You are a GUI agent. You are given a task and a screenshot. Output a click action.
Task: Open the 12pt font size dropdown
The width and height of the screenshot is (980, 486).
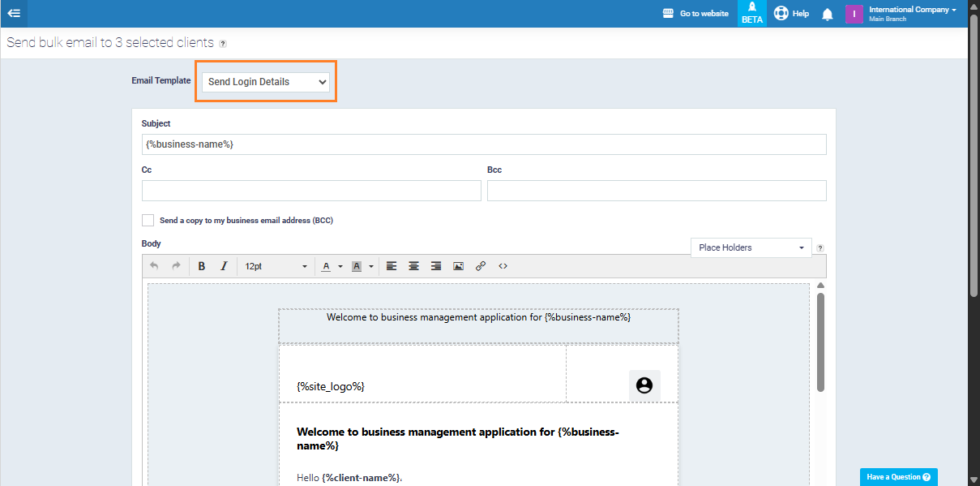[x=276, y=266]
